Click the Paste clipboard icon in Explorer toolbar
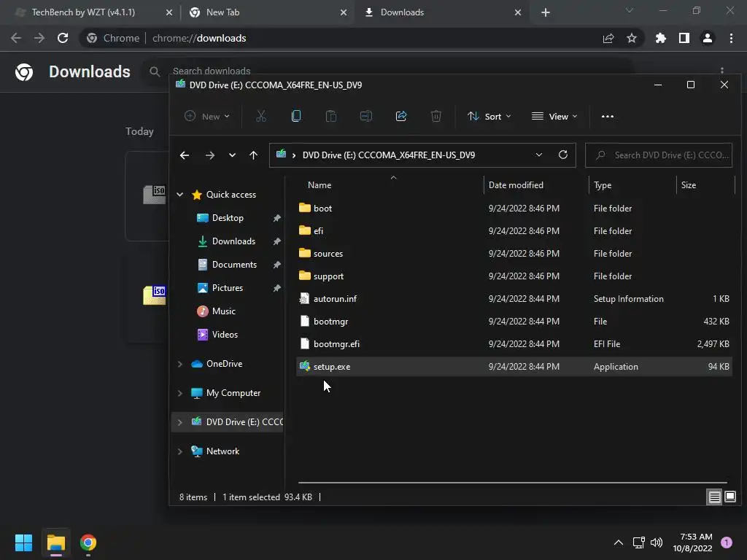Image resolution: width=747 pixels, height=560 pixels. pos(330,116)
